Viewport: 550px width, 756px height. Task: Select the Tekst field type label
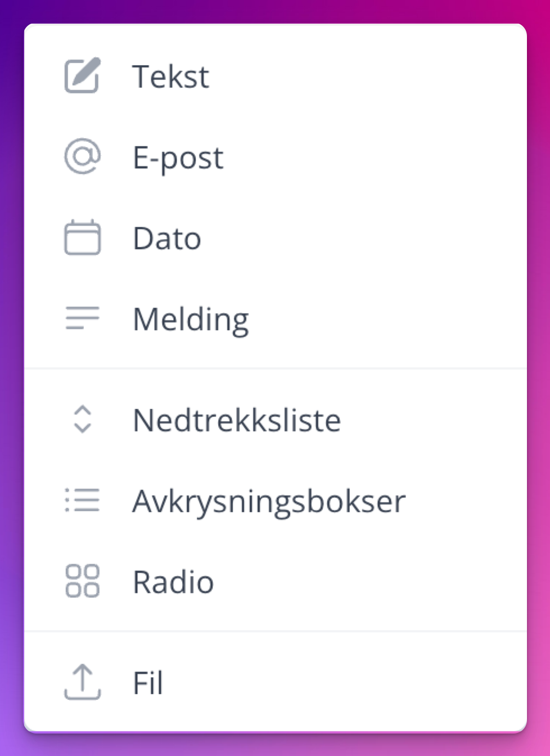click(170, 76)
